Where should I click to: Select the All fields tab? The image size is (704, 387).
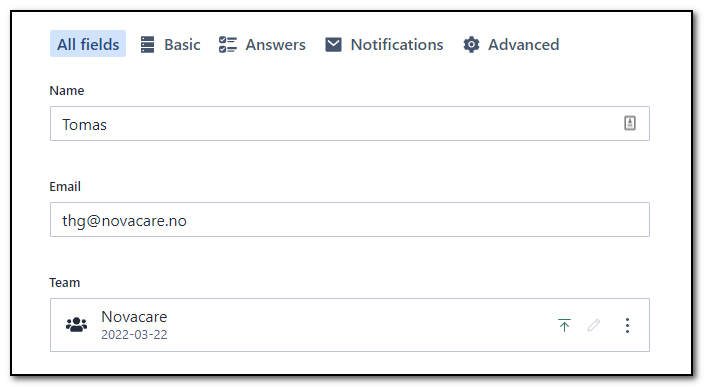point(88,44)
